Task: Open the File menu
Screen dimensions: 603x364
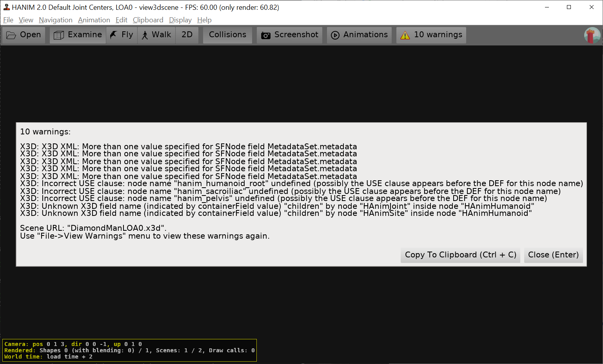Action: coord(8,20)
